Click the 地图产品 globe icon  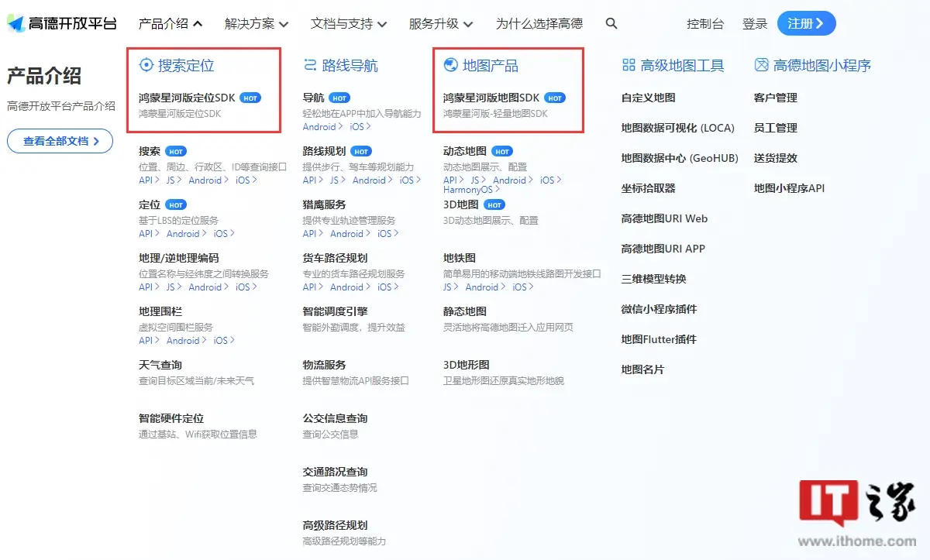(x=450, y=65)
